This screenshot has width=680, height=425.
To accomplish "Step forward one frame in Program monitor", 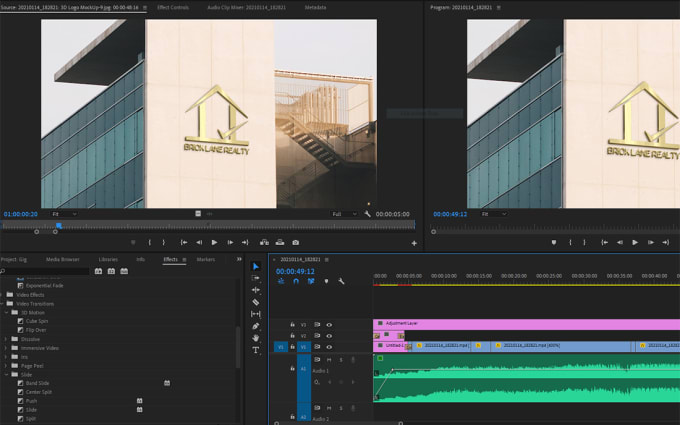I will (x=651, y=242).
